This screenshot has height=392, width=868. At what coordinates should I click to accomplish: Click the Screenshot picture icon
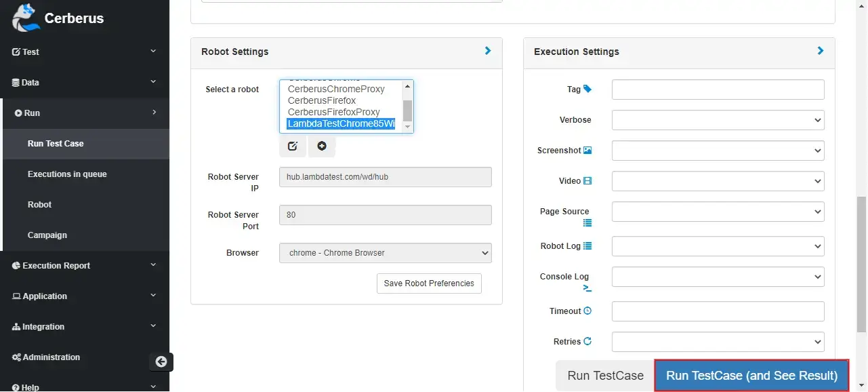(x=587, y=150)
